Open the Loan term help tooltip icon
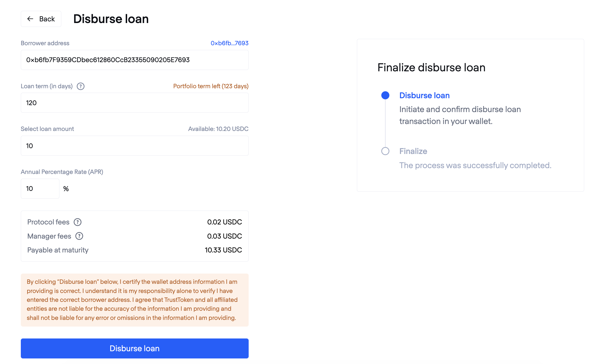 tap(80, 86)
